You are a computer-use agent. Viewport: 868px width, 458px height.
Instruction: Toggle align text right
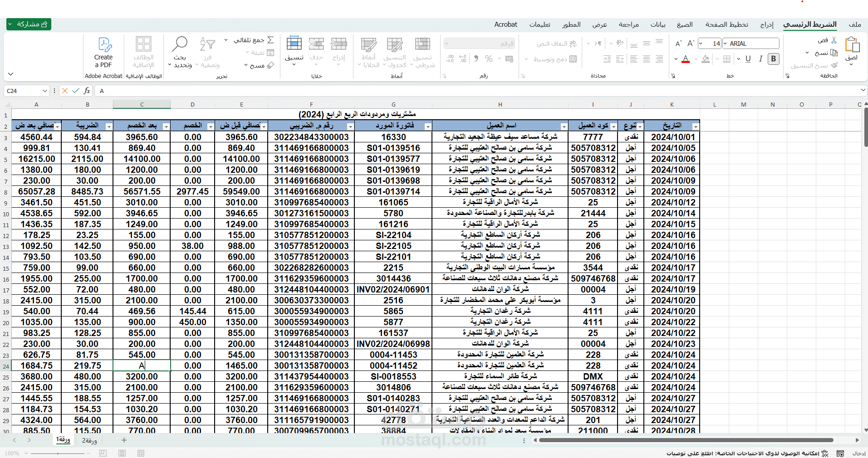click(x=659, y=58)
